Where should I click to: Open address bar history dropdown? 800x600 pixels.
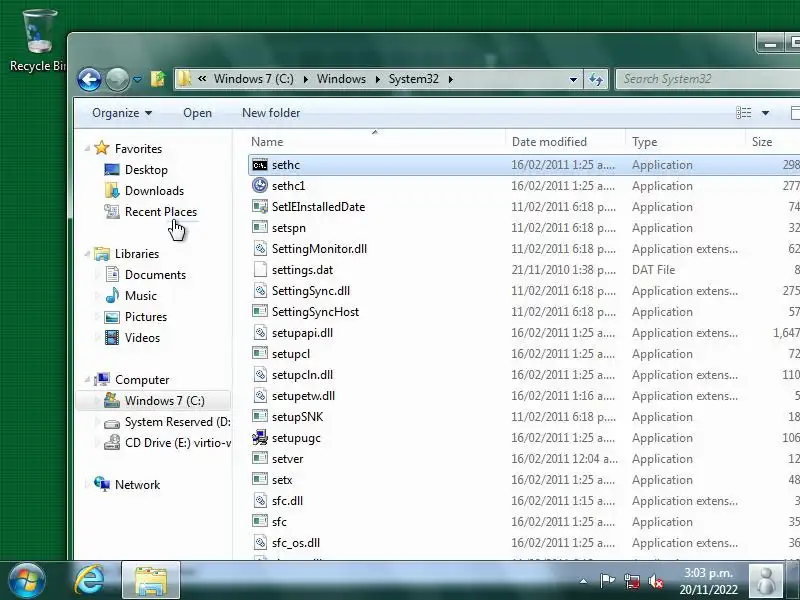pyautogui.click(x=573, y=80)
